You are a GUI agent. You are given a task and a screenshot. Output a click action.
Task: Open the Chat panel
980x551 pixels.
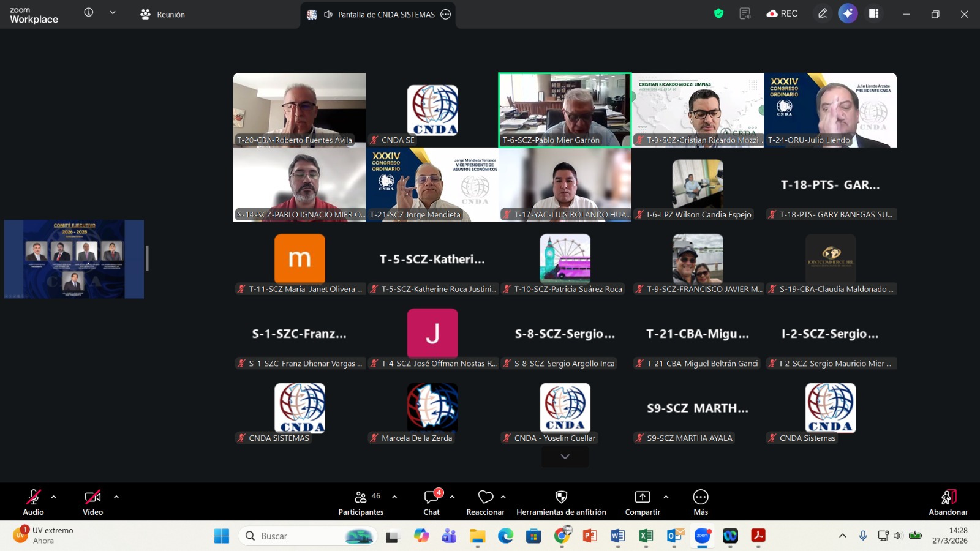pos(431,502)
